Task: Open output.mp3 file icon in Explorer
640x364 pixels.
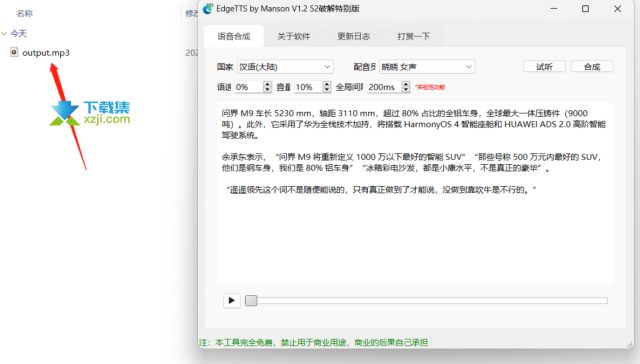Action: click(x=14, y=52)
